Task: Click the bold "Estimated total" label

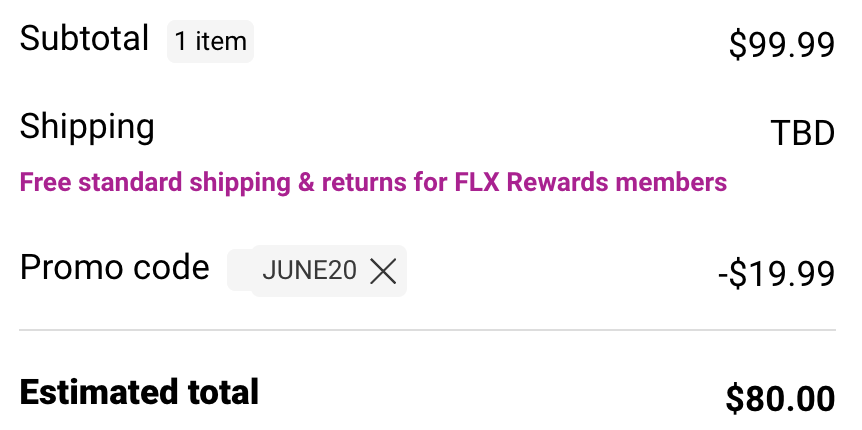Action: pyautogui.click(x=139, y=391)
